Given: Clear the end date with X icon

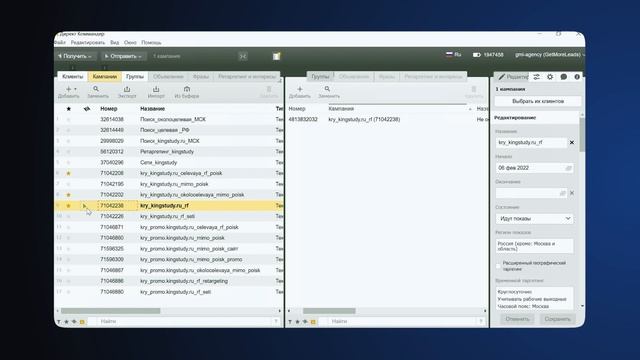Looking at the screenshot, I should [x=572, y=193].
